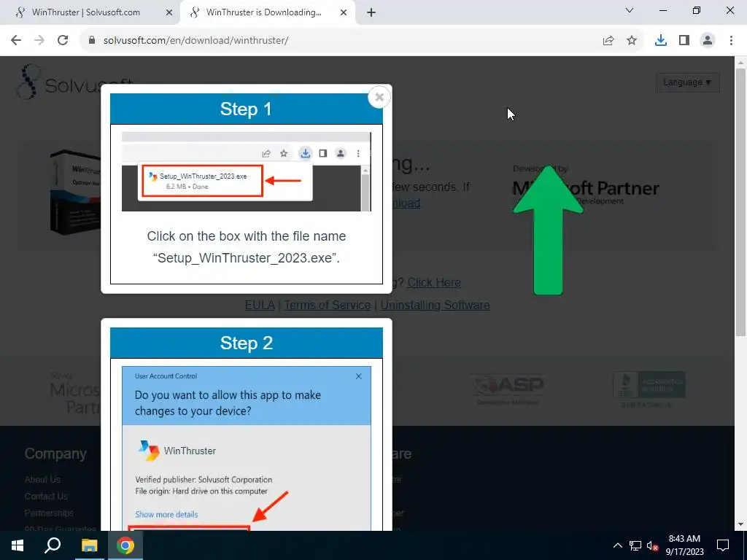
Task: Open the Language dropdown
Action: coord(687,82)
